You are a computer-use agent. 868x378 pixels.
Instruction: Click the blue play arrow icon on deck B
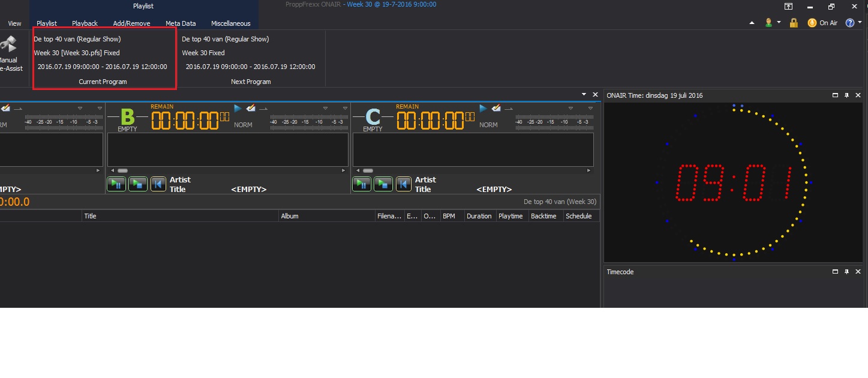[x=238, y=108]
